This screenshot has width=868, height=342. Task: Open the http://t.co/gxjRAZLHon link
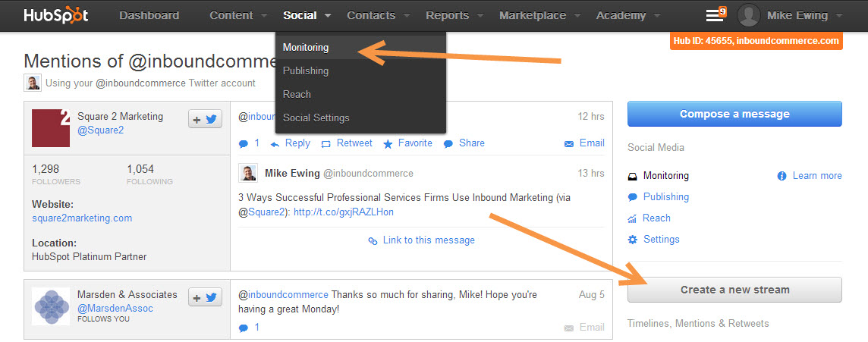click(x=343, y=212)
